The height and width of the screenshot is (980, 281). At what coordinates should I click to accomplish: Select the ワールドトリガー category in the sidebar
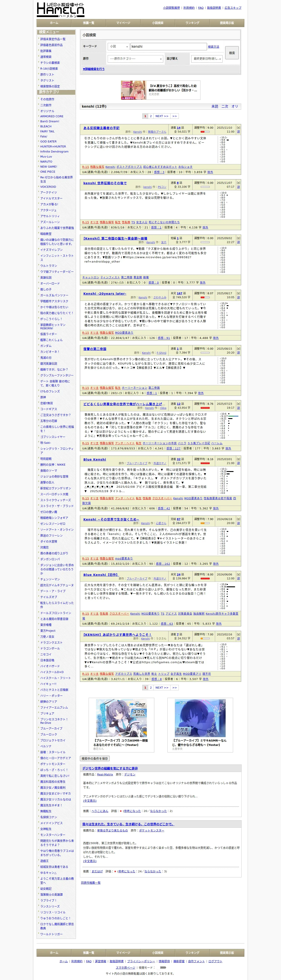[51, 934]
